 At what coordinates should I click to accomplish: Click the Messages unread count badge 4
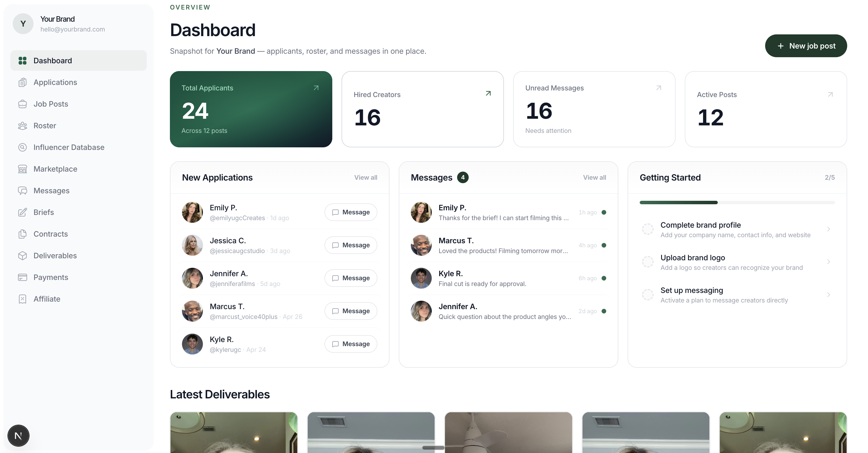[x=463, y=177]
